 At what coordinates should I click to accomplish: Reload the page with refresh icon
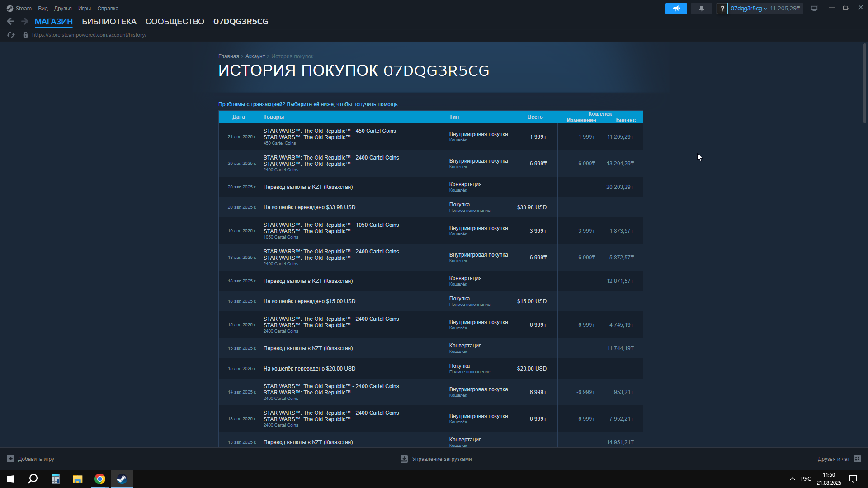(11, 35)
